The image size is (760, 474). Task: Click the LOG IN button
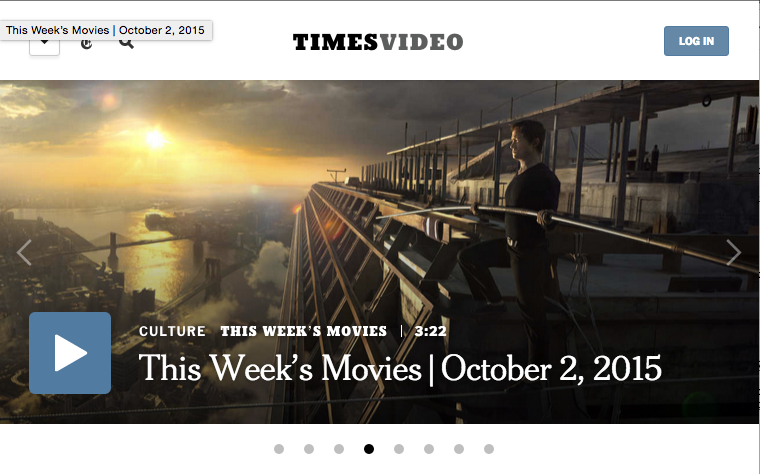696,41
